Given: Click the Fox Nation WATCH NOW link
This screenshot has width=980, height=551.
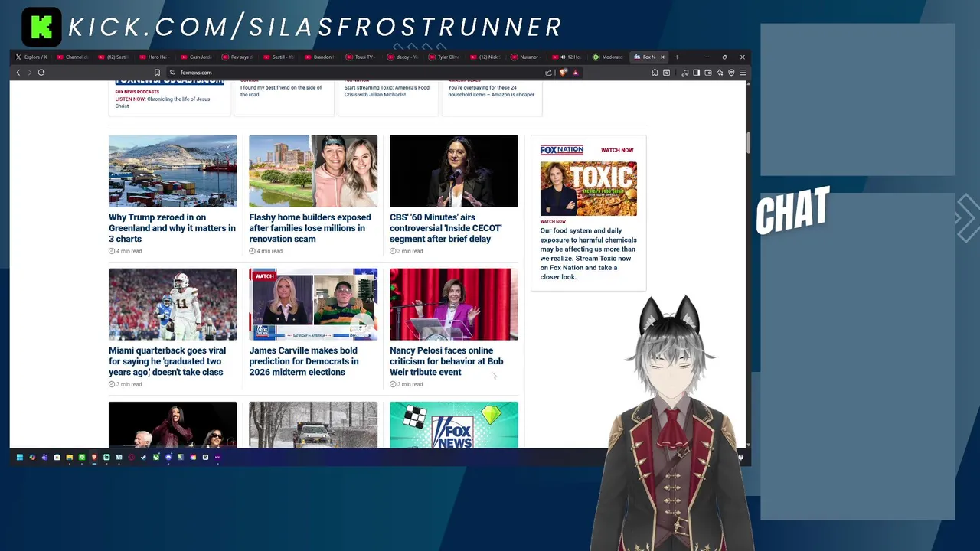Looking at the screenshot, I should coord(617,150).
